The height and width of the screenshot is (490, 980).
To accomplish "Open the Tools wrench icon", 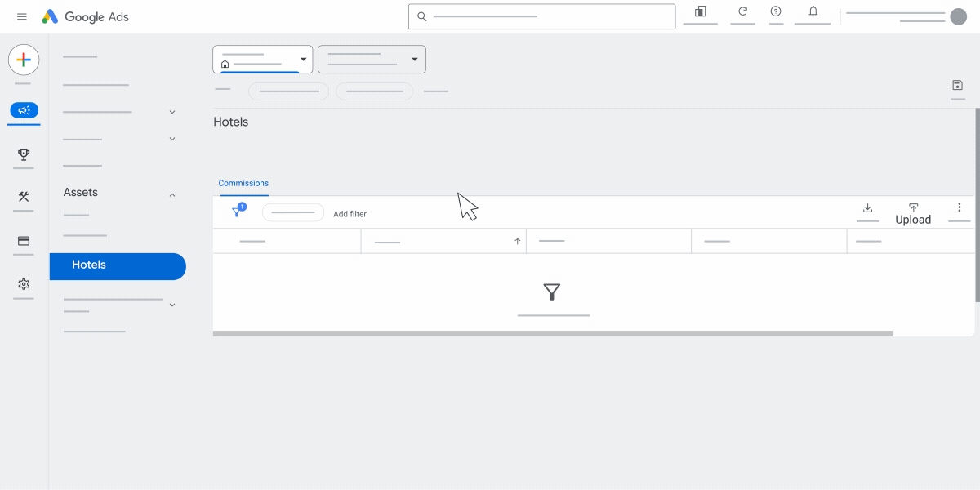I will coord(24,197).
